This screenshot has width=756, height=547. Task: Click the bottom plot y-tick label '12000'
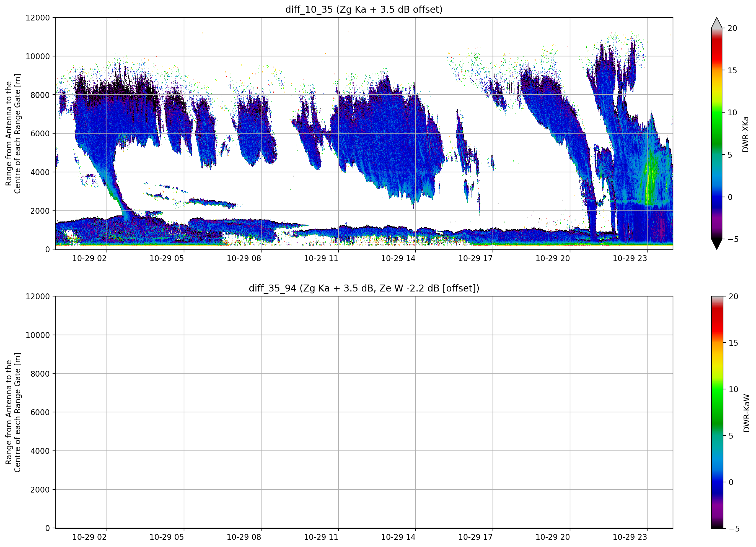(38, 296)
